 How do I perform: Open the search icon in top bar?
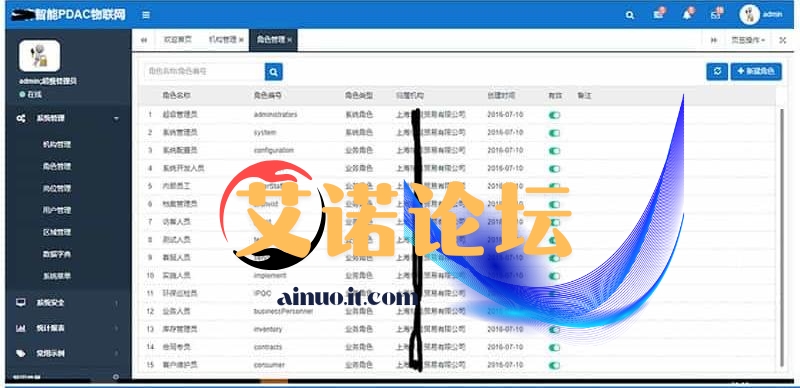point(630,15)
